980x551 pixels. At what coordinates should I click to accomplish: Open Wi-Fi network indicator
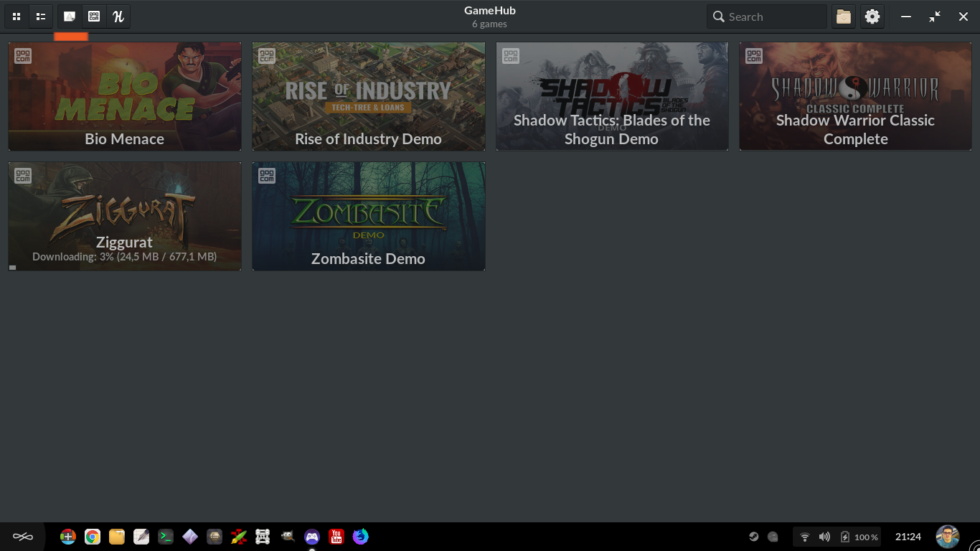tap(805, 537)
